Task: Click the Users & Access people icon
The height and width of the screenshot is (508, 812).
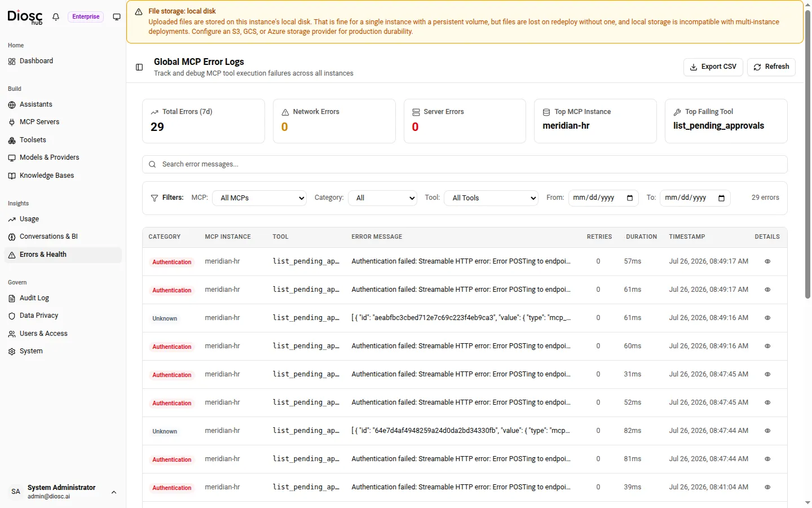Action: 12,334
